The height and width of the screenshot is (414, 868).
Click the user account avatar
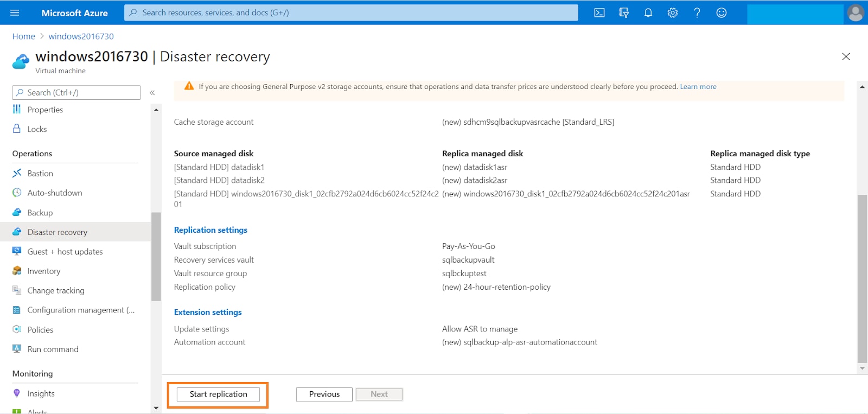point(856,12)
